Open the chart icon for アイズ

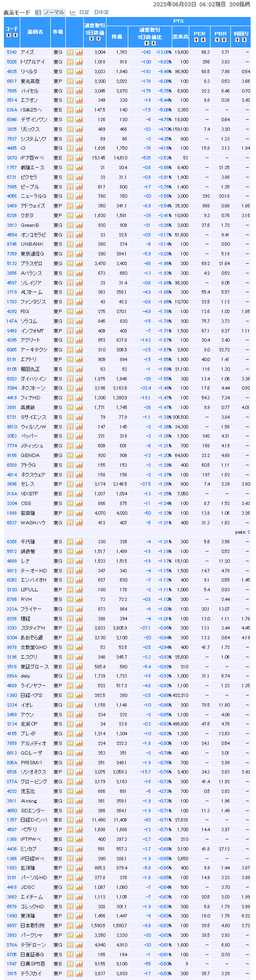pyautogui.click(x=79, y=52)
